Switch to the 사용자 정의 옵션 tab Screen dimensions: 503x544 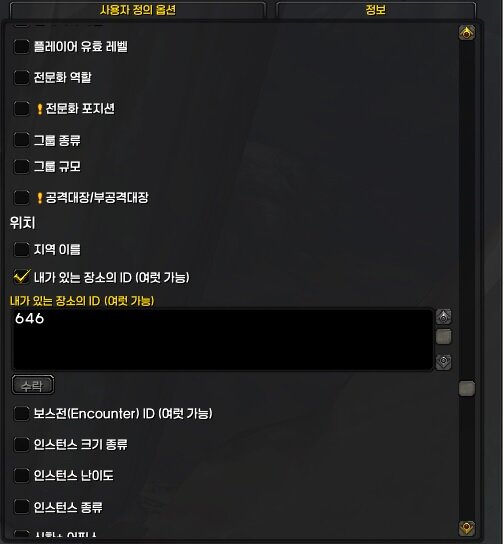(x=138, y=10)
